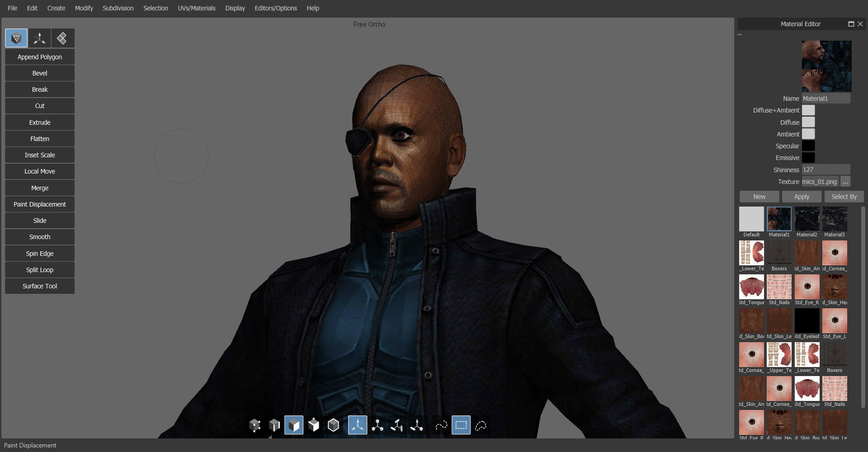Open the Selection menu

(156, 8)
